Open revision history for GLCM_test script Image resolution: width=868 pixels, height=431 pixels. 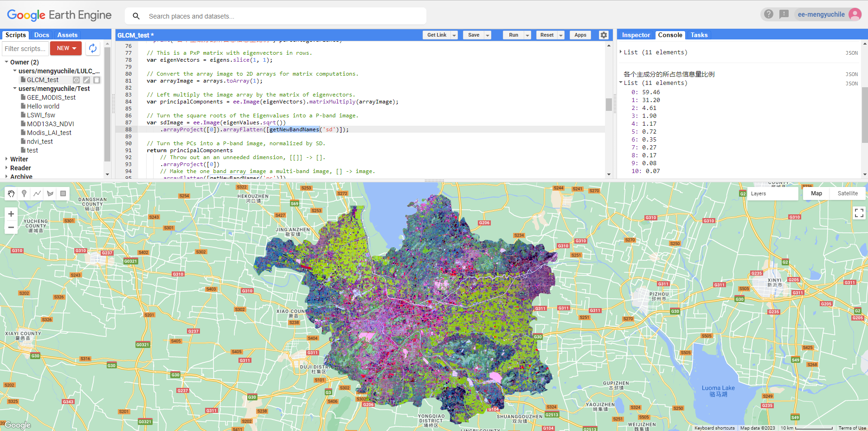(77, 80)
